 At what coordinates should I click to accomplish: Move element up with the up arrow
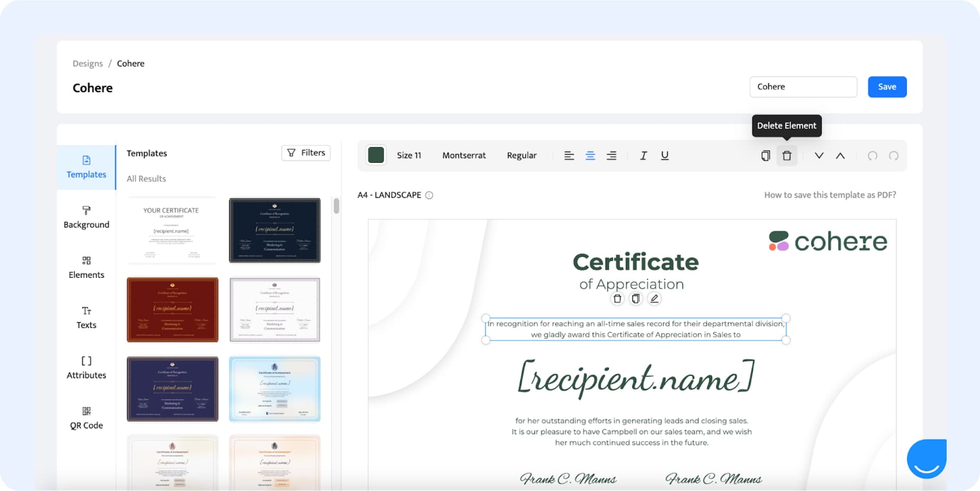click(x=840, y=156)
